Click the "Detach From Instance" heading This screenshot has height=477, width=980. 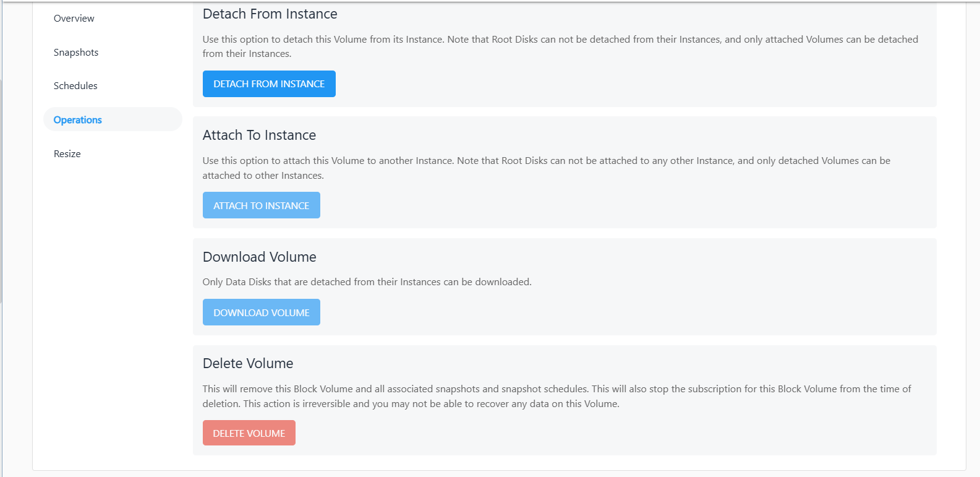click(x=270, y=14)
